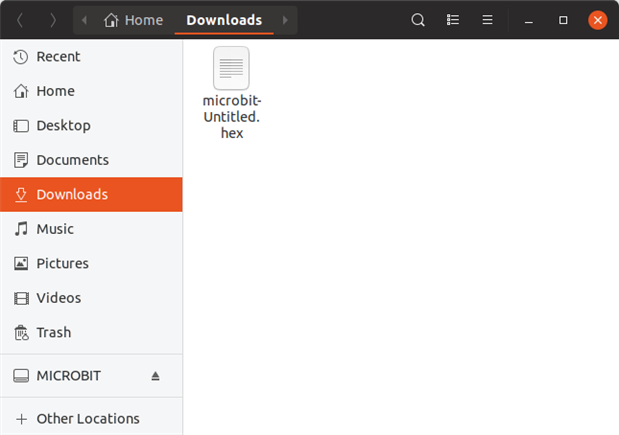Image resolution: width=619 pixels, height=435 pixels.
Task: Open Recent in the sidebar
Action: [91, 56]
